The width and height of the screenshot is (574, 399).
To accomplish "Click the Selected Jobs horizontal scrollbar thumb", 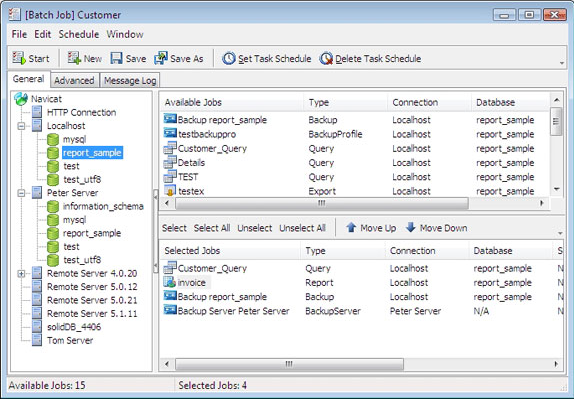I will [x=290, y=364].
